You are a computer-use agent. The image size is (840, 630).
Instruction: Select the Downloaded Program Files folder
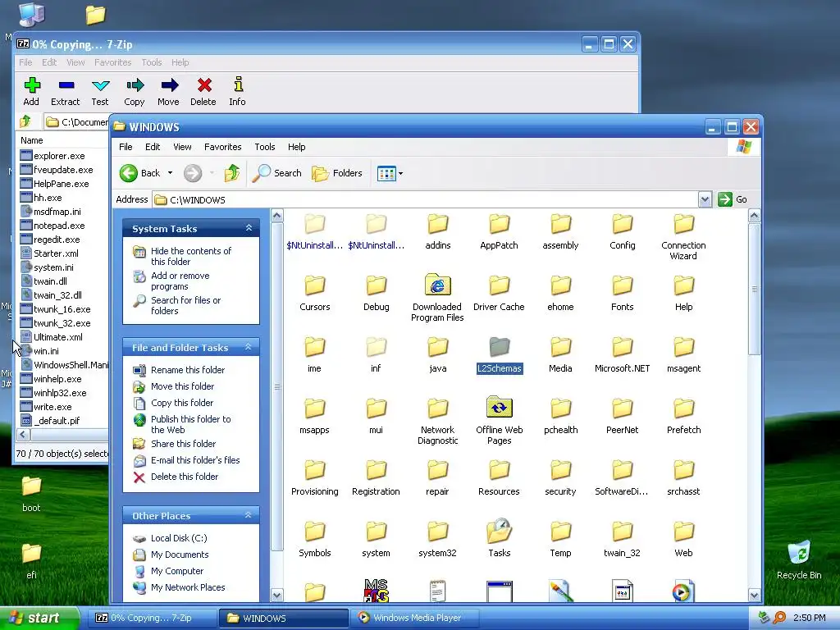click(438, 298)
